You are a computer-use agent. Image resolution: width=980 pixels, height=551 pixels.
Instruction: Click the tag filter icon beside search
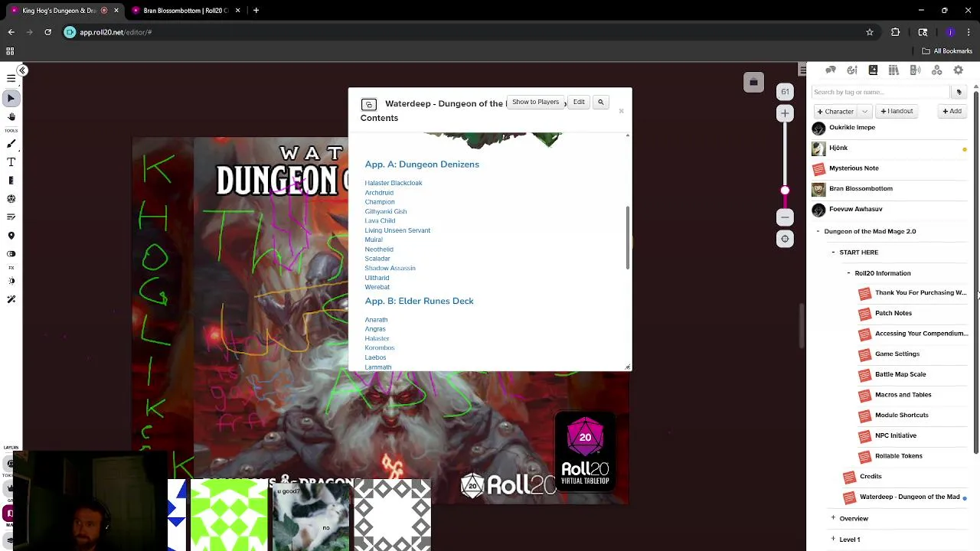(x=959, y=92)
